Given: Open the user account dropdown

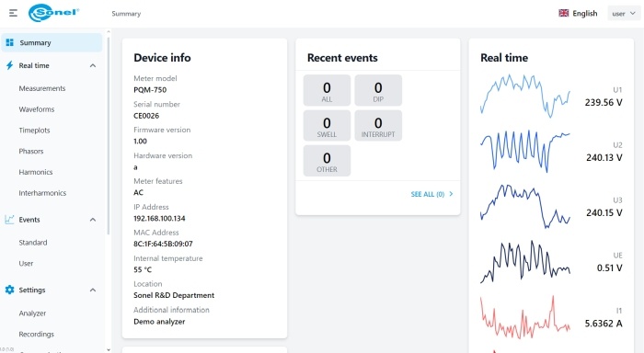Looking at the screenshot, I should click(x=624, y=14).
